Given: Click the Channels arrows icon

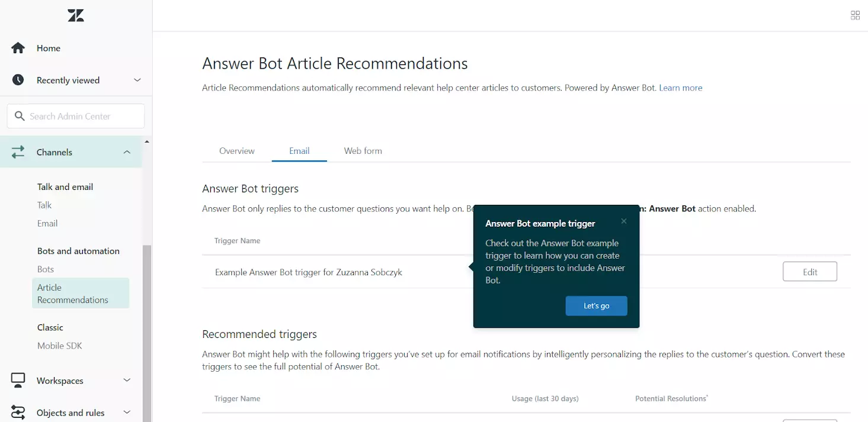Looking at the screenshot, I should [x=18, y=152].
